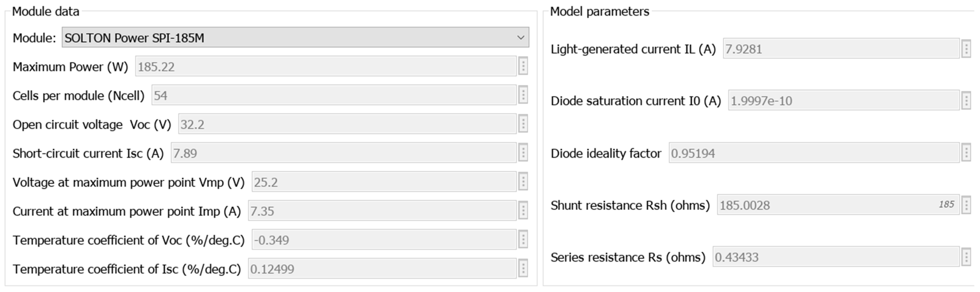
Task: Click the Shunt resistance field showing 185.0028
Action: [826, 205]
